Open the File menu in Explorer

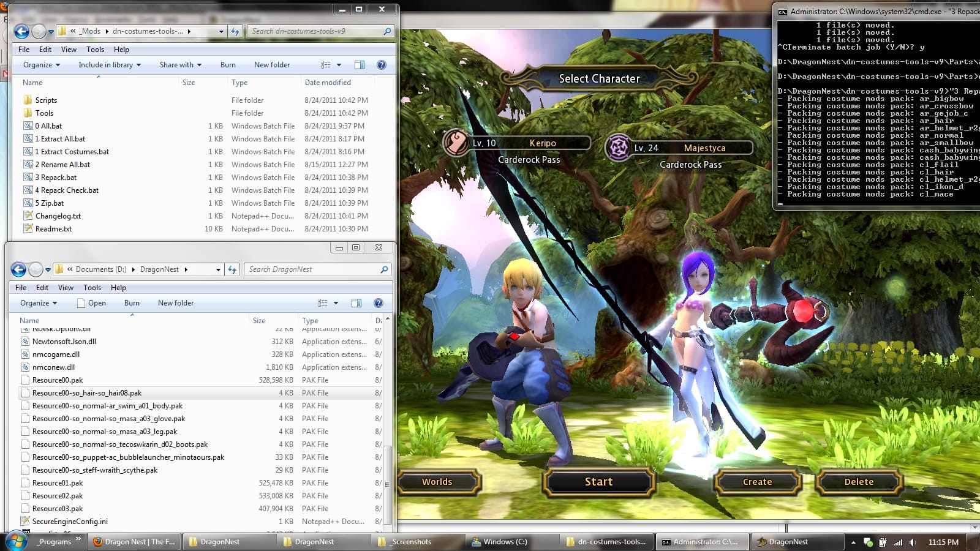[x=23, y=50]
